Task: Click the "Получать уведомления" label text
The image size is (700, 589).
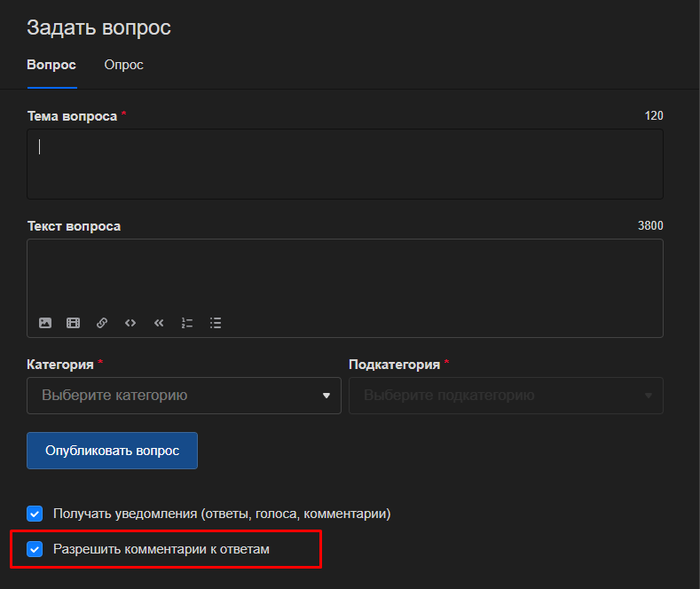Action: (x=222, y=514)
